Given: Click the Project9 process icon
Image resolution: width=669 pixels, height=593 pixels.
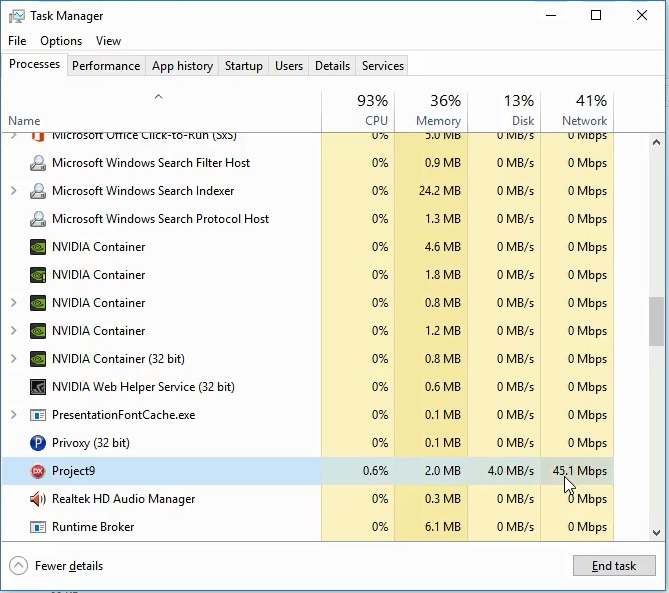Looking at the screenshot, I should [38, 471].
